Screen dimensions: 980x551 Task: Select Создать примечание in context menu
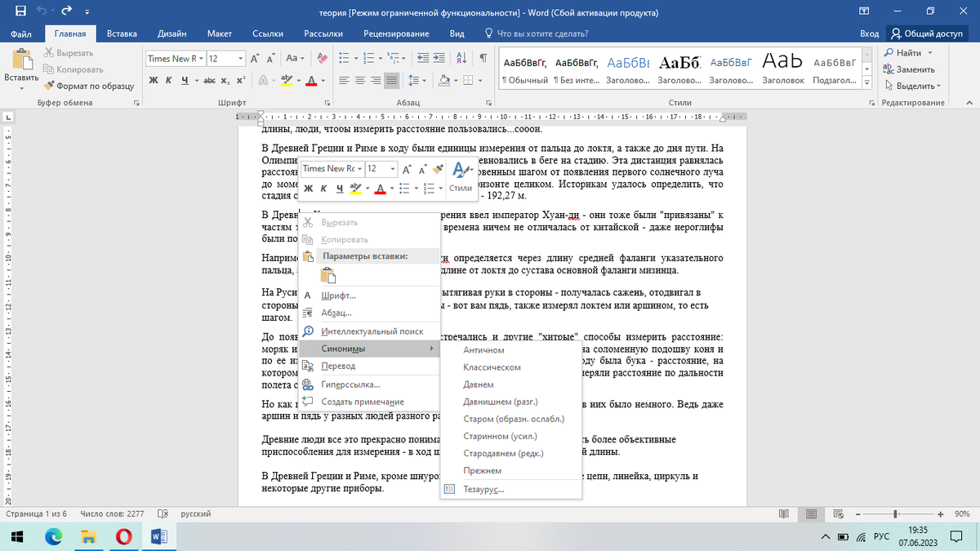(x=369, y=402)
